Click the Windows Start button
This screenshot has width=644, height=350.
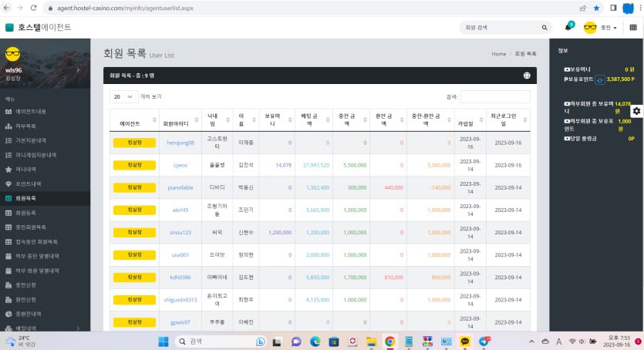164,341
